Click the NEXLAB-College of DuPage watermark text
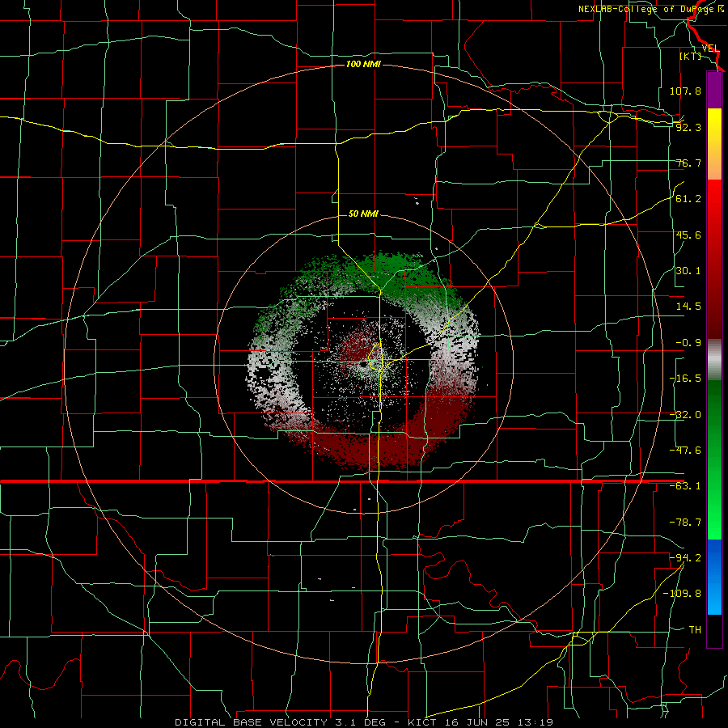 coord(651,9)
